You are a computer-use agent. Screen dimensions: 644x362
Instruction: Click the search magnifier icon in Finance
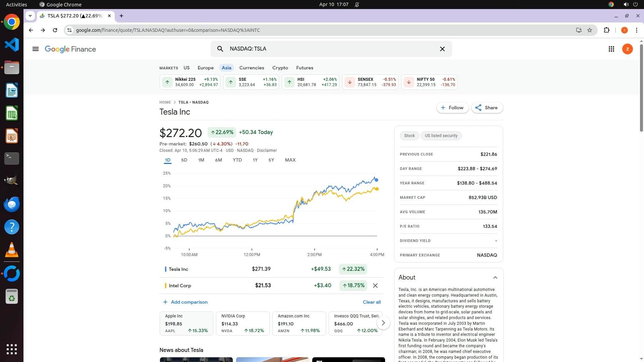(x=220, y=49)
